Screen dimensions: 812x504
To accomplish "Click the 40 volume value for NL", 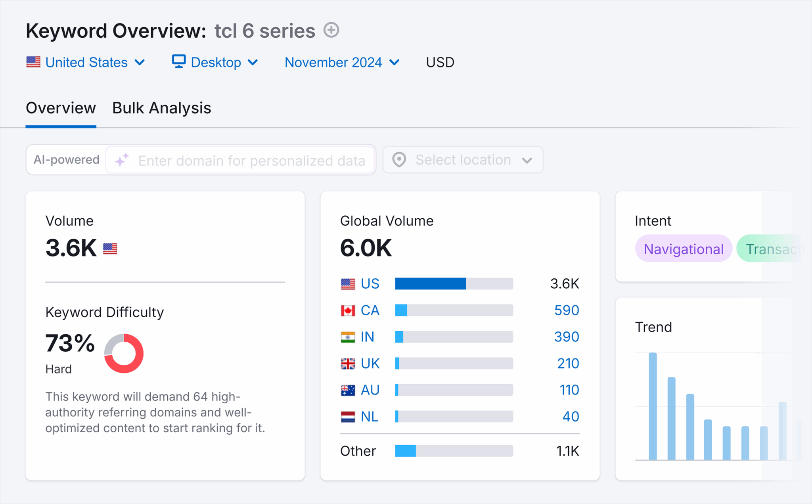I will click(571, 416).
